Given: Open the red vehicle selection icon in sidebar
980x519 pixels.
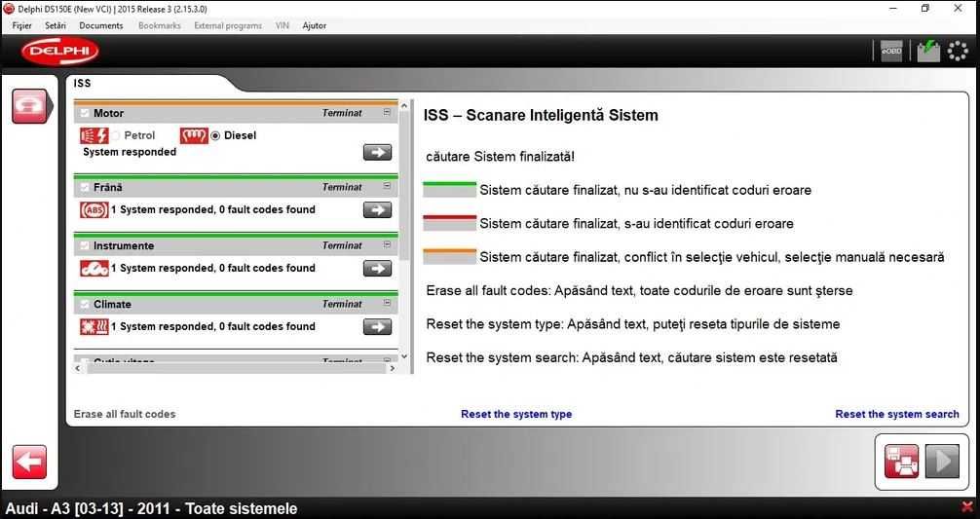Looking at the screenshot, I should point(29,106).
